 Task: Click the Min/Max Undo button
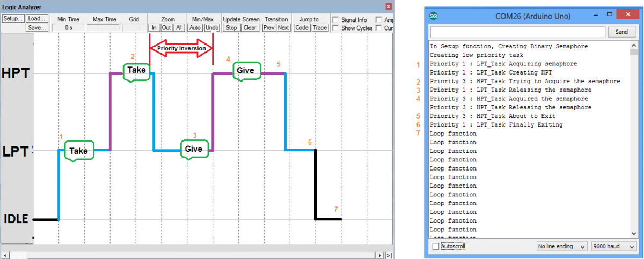tap(212, 28)
